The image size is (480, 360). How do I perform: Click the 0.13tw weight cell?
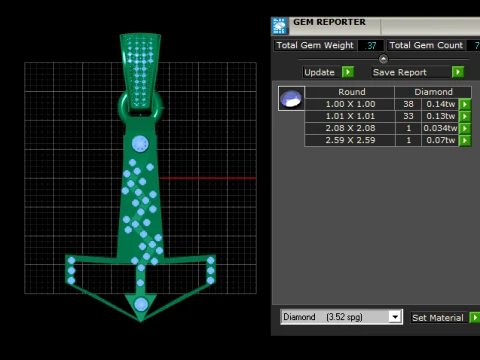(440, 116)
